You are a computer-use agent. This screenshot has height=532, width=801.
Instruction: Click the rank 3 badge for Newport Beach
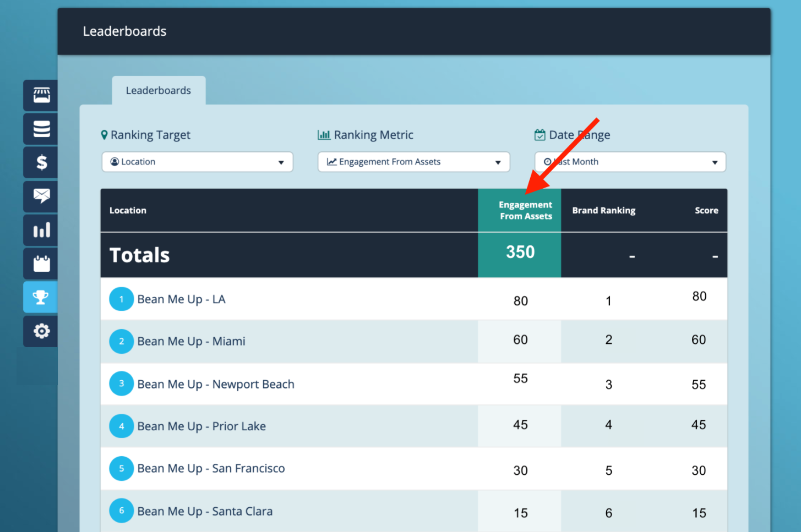pyautogui.click(x=121, y=383)
